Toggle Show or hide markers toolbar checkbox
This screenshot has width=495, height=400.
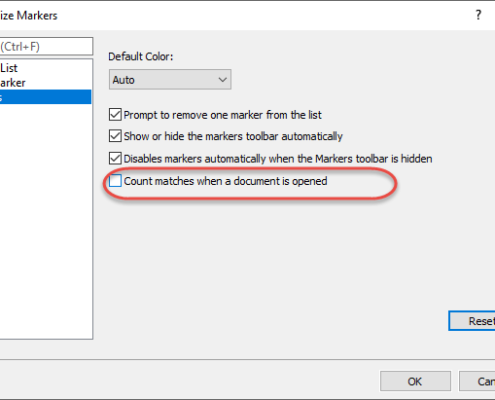(x=115, y=136)
